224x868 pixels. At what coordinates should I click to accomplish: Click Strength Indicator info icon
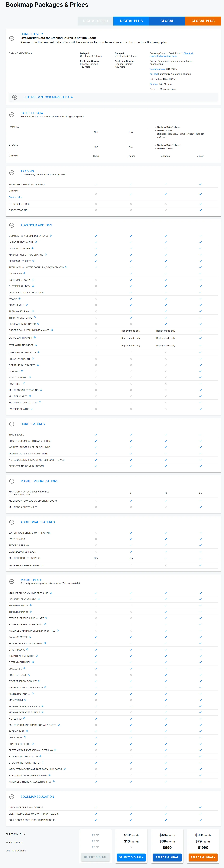36,345
